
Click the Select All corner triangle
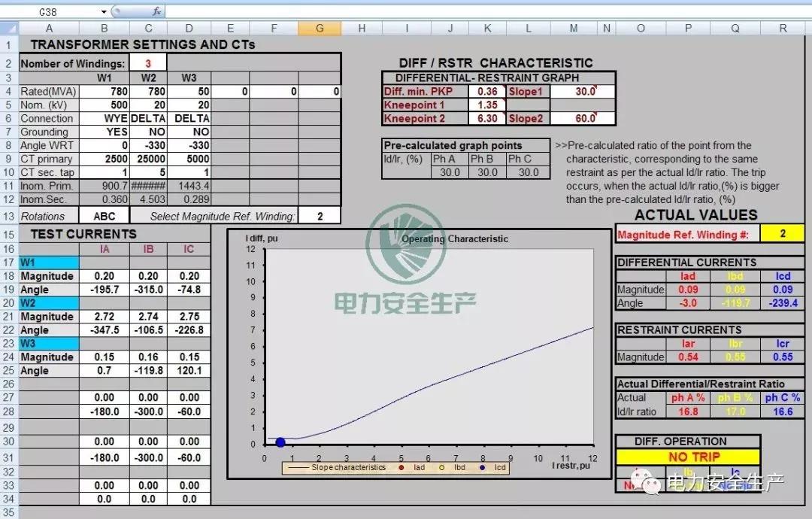9,29
